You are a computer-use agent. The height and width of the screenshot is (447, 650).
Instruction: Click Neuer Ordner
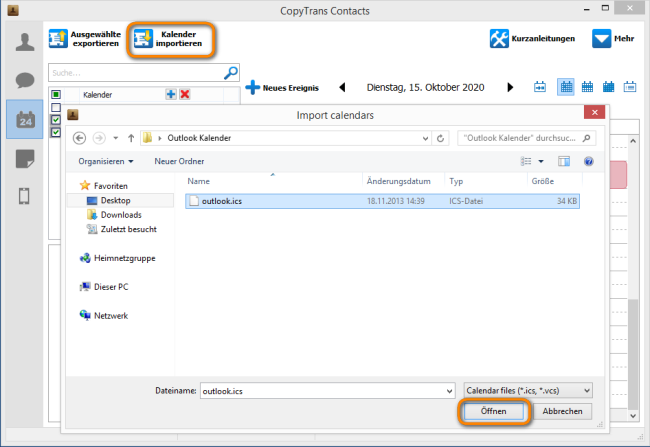(179, 161)
